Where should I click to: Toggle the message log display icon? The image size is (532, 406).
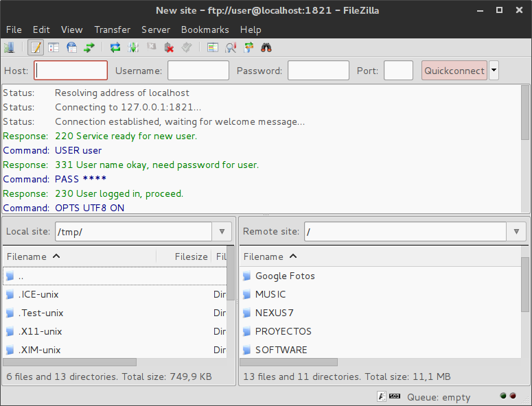click(36, 47)
